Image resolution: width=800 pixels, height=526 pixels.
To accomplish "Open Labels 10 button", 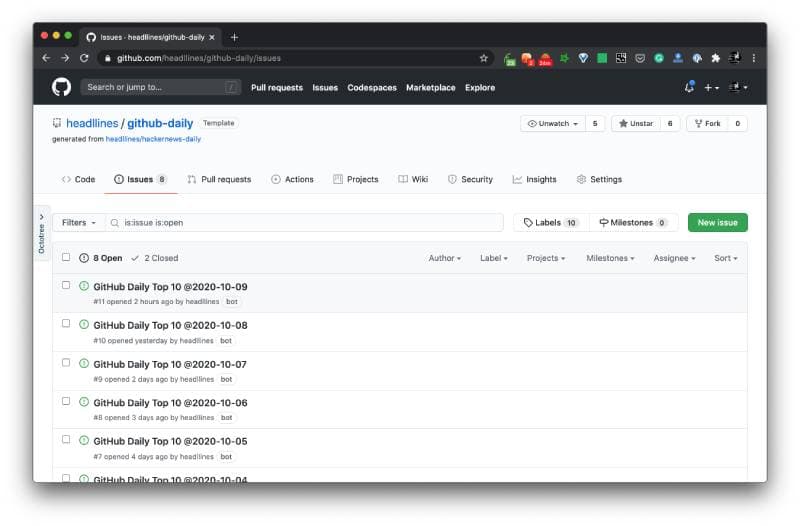I will click(551, 222).
